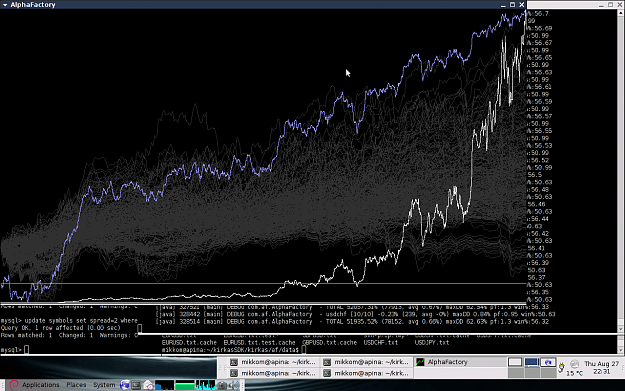The image size is (625, 391).
Task: Click 'Query OK, 1 row affected' text
Action: point(61,328)
